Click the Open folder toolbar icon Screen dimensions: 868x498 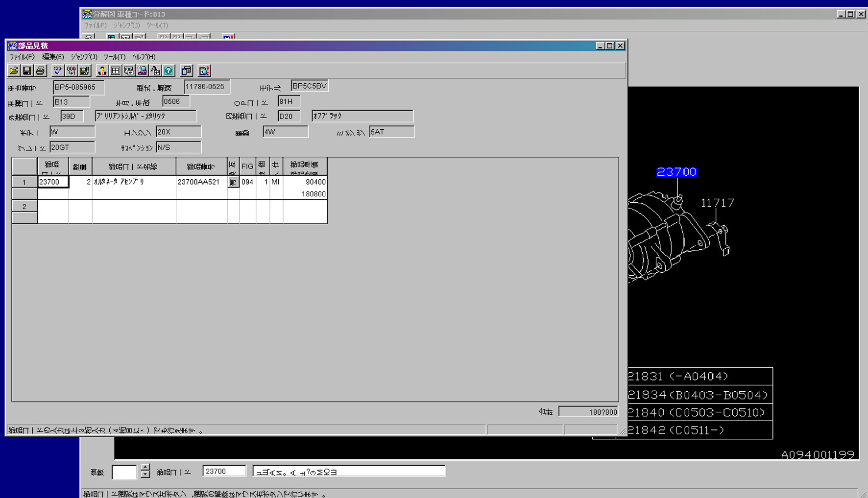[14, 71]
